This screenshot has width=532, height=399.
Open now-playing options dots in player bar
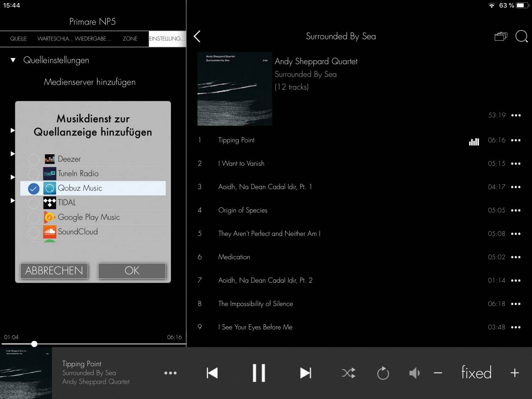coord(171,373)
